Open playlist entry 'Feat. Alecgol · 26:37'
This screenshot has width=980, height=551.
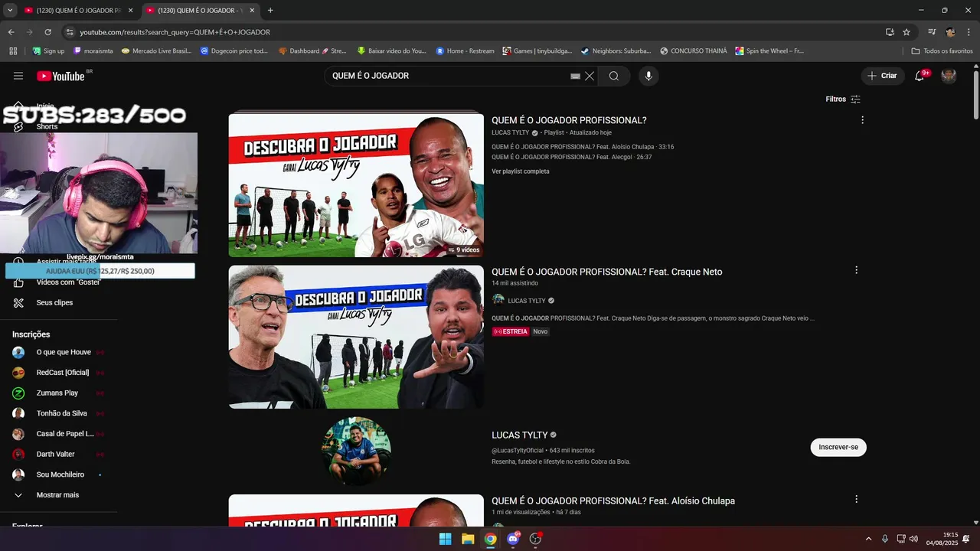pyautogui.click(x=571, y=157)
